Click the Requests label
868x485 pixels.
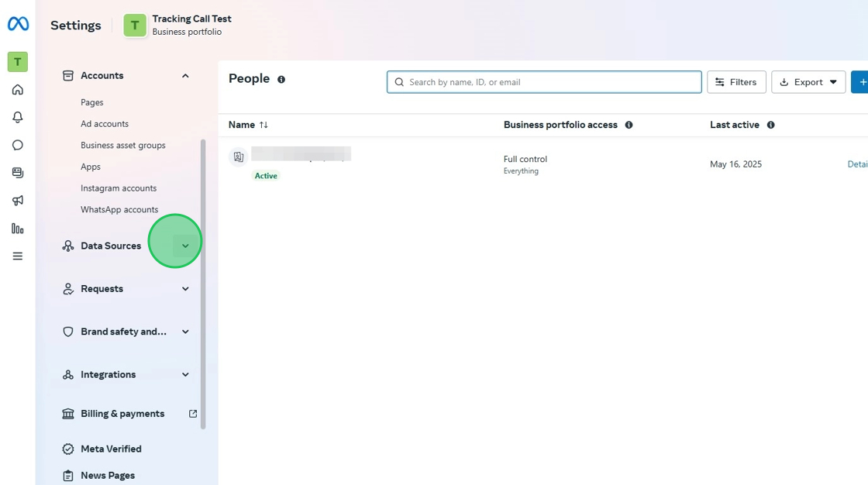(102, 289)
